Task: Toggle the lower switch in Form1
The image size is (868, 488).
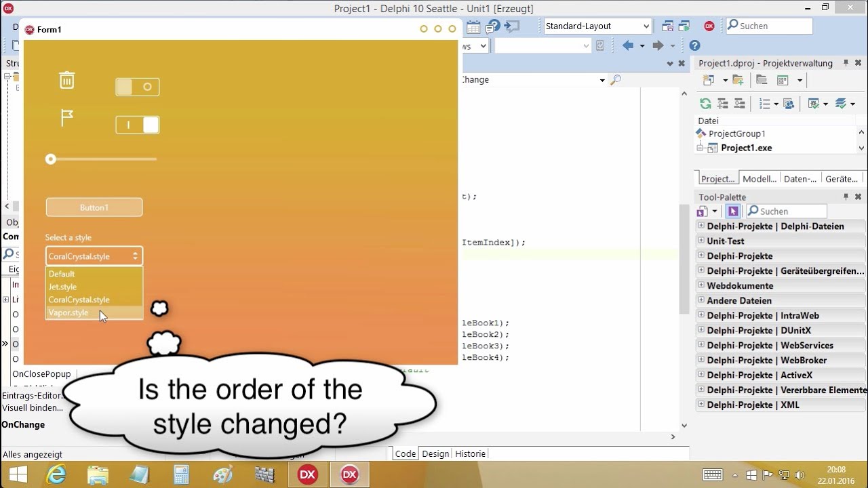Action: pos(138,125)
